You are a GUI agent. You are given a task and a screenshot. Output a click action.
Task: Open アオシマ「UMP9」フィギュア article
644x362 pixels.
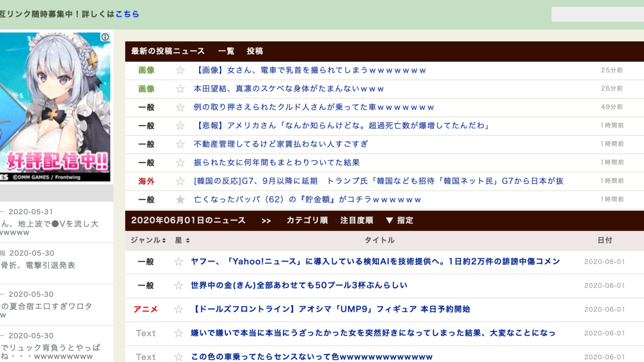coord(331,309)
